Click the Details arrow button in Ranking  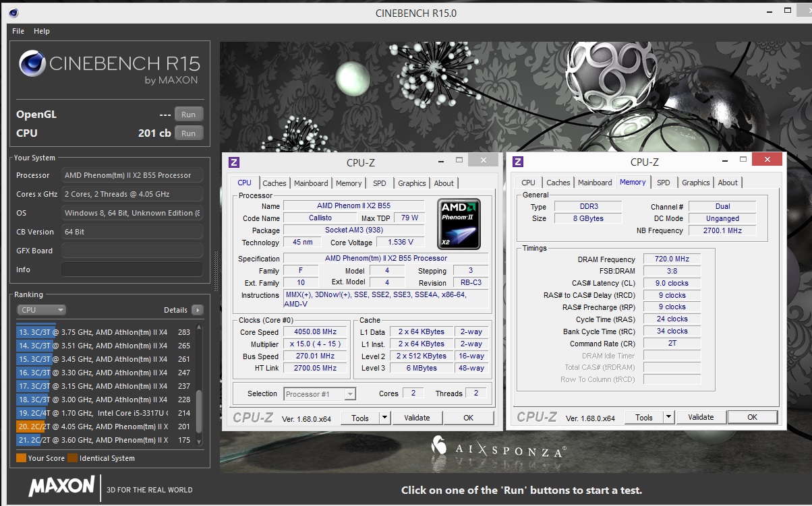(x=197, y=310)
